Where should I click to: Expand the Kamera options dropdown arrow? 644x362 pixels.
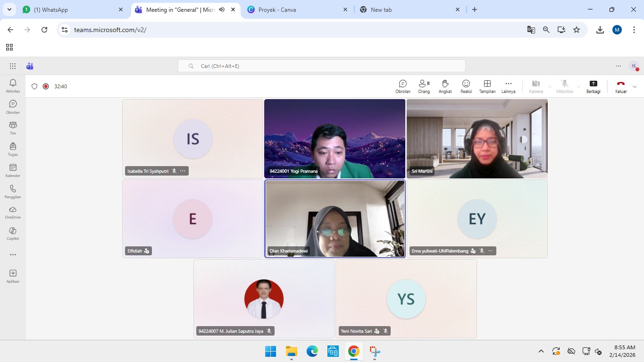coord(550,87)
